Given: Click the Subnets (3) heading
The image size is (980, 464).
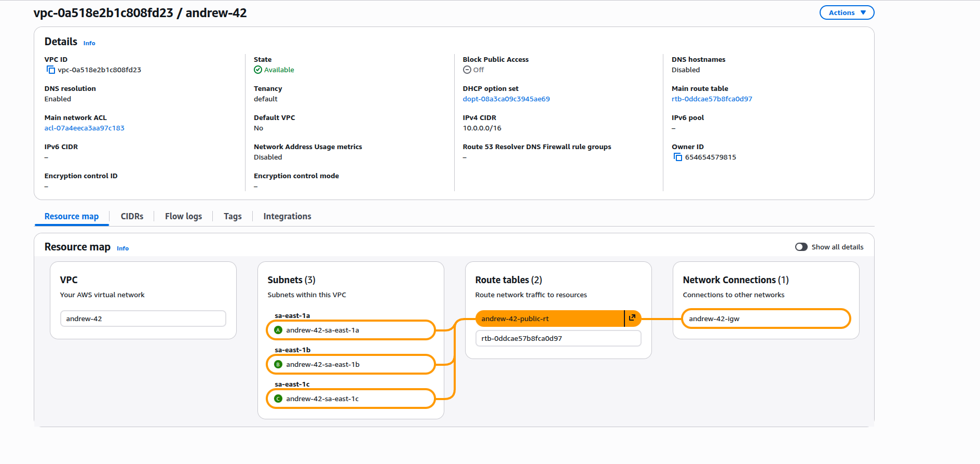Looking at the screenshot, I should tap(292, 280).
